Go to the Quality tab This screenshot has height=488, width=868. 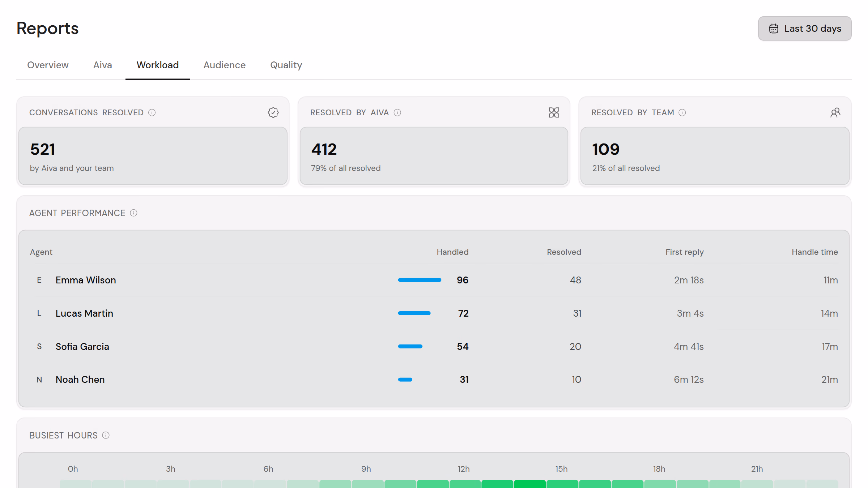(x=286, y=65)
